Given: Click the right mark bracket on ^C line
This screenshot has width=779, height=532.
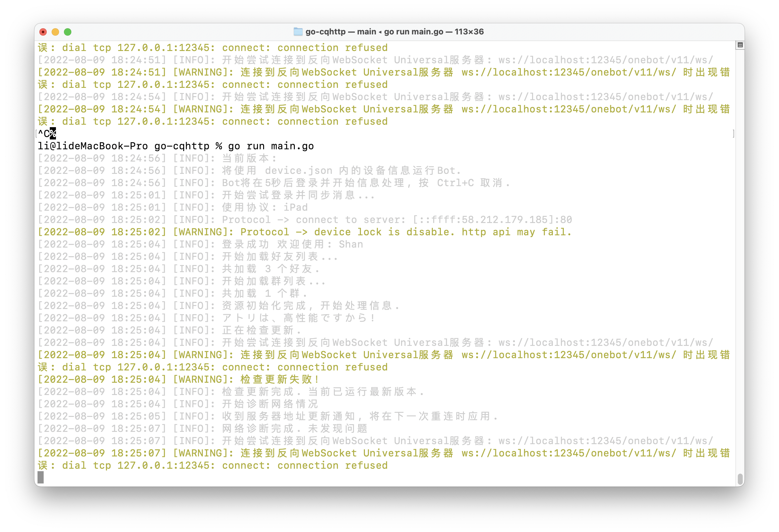Looking at the screenshot, I should [734, 133].
